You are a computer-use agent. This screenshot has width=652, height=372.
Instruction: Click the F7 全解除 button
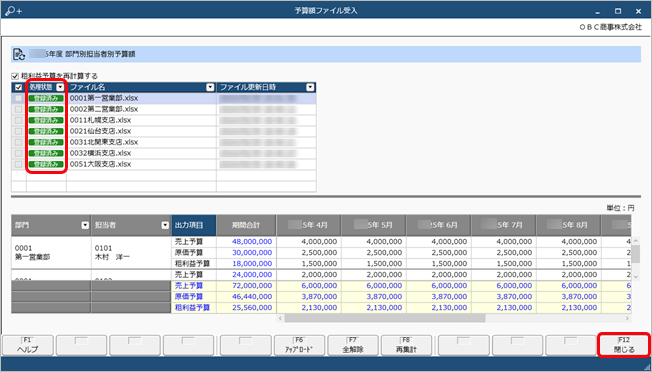[353, 345]
